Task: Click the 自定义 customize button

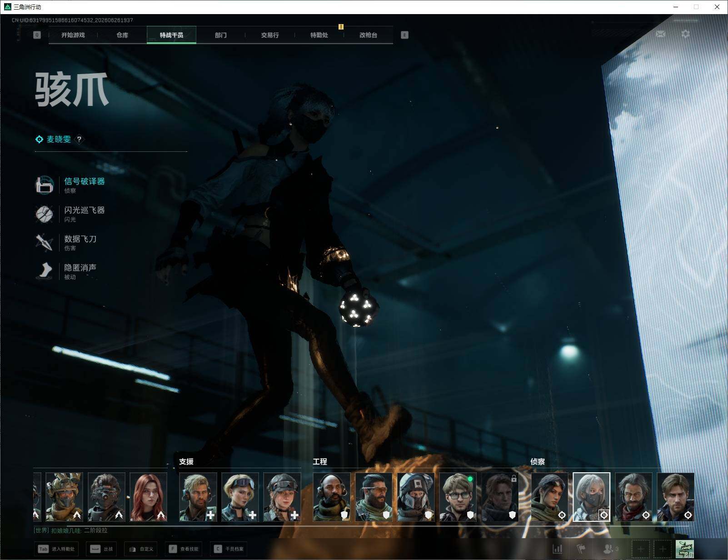Action: click(x=141, y=549)
